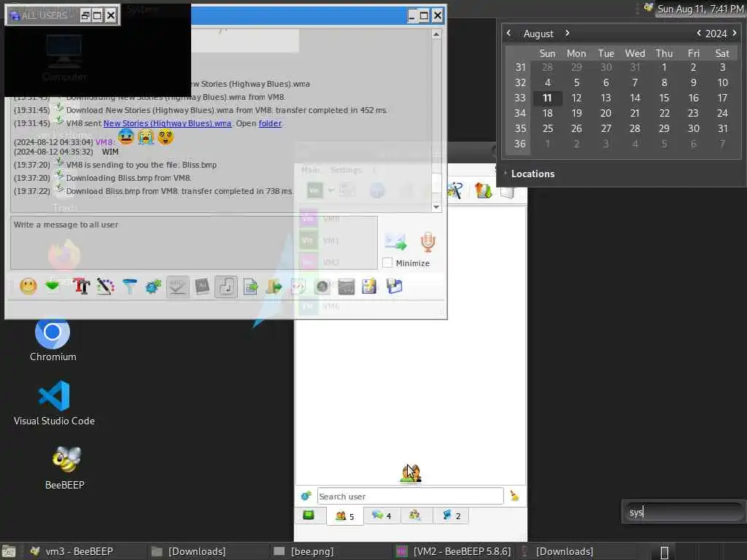
Task: Open the chat font selector (red T icon)
Action: [82, 286]
